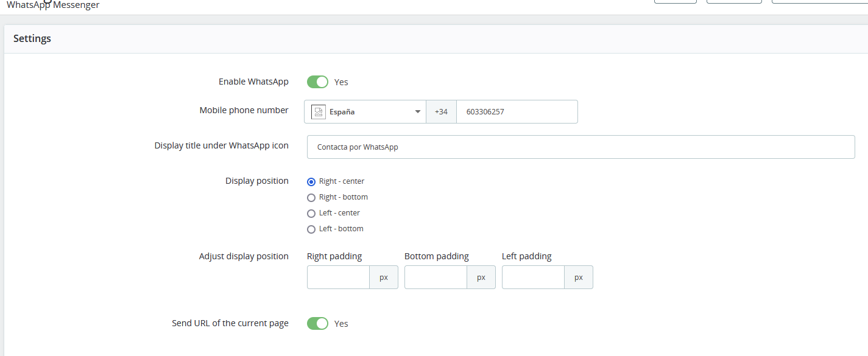Click the Mobile phone number label
This screenshot has height=356, width=868.
coord(244,110)
